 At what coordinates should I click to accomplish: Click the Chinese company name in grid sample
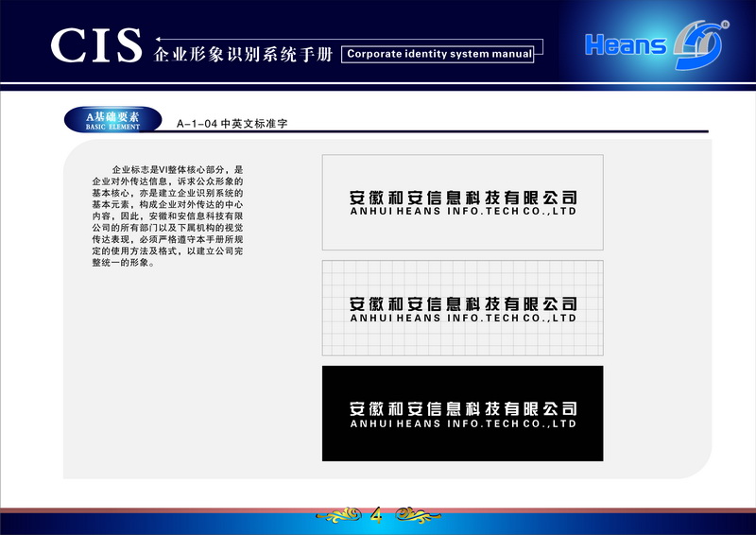point(463,304)
